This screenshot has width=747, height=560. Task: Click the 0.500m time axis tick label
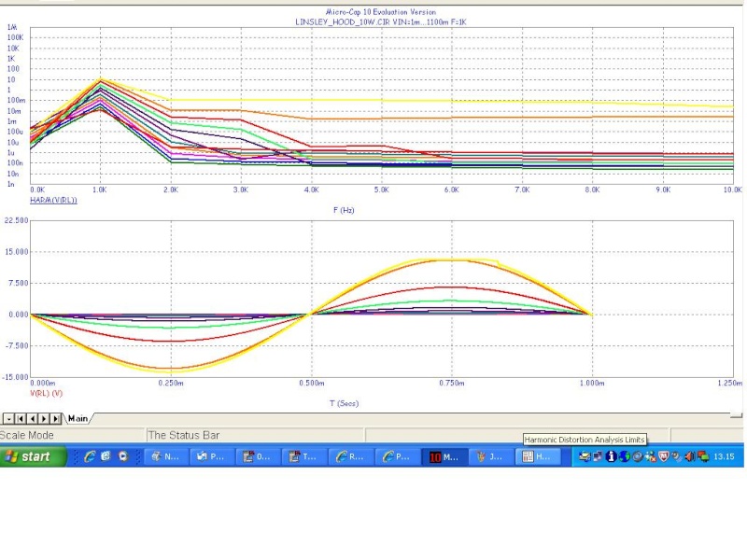(312, 383)
